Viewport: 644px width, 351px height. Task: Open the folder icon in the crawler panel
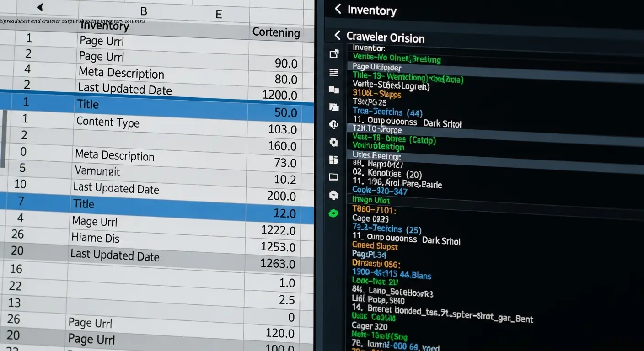click(x=333, y=107)
